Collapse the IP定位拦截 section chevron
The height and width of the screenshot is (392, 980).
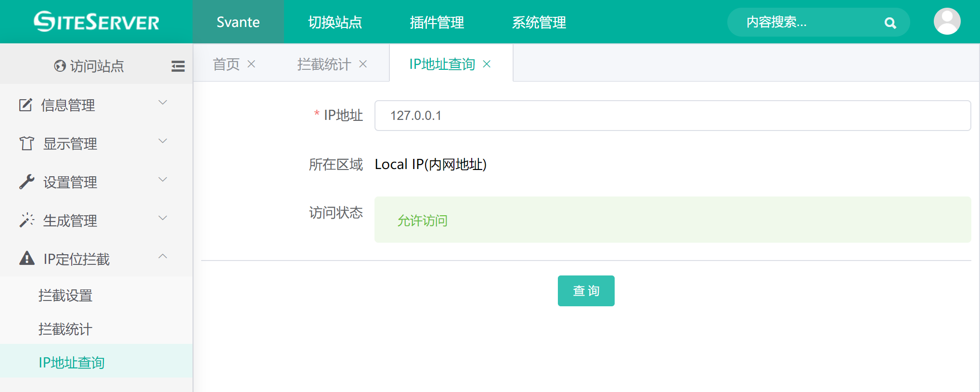pyautogui.click(x=163, y=257)
